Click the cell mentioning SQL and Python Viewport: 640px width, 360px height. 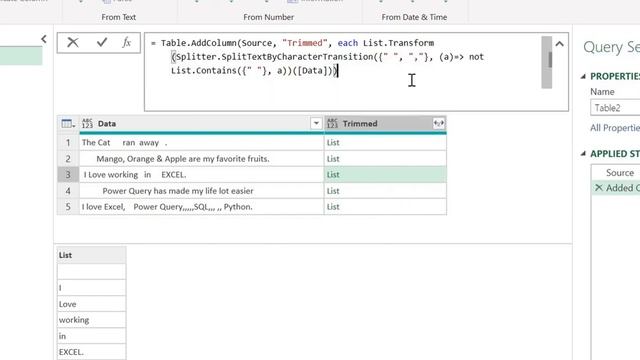201,207
